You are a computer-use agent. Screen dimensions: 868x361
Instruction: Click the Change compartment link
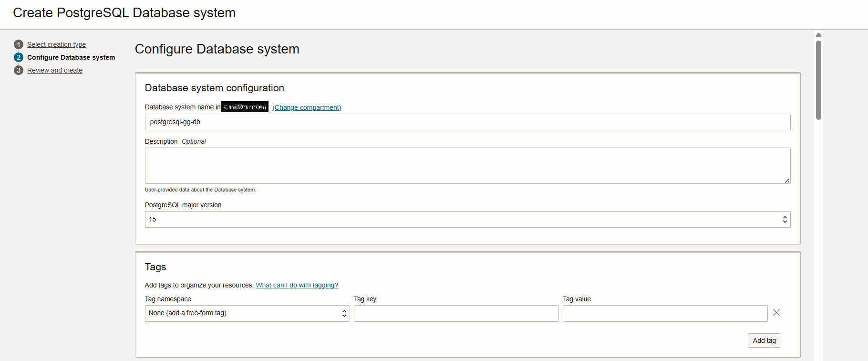coord(307,107)
